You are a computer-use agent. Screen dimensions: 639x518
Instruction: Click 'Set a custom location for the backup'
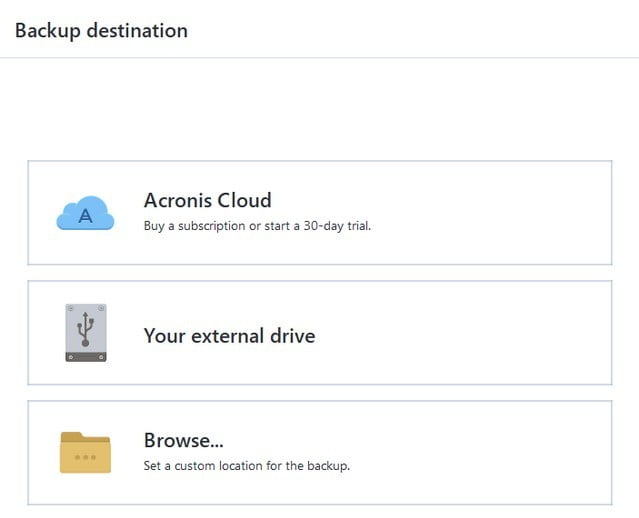247,465
